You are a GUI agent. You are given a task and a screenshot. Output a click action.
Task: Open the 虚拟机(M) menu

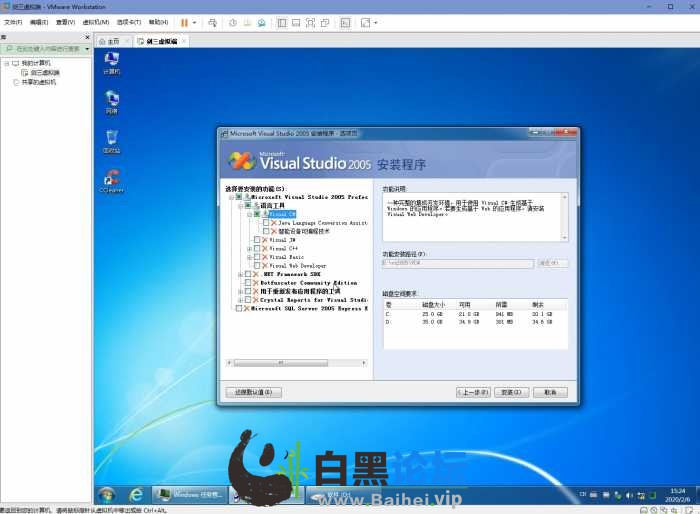coord(96,22)
